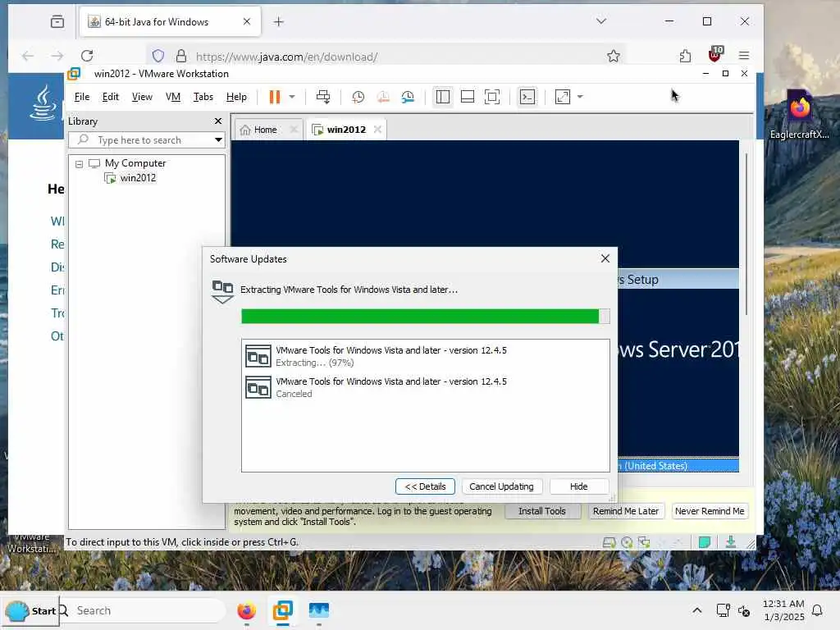
Task: Click the Start button on the taskbar
Action: (x=30, y=610)
